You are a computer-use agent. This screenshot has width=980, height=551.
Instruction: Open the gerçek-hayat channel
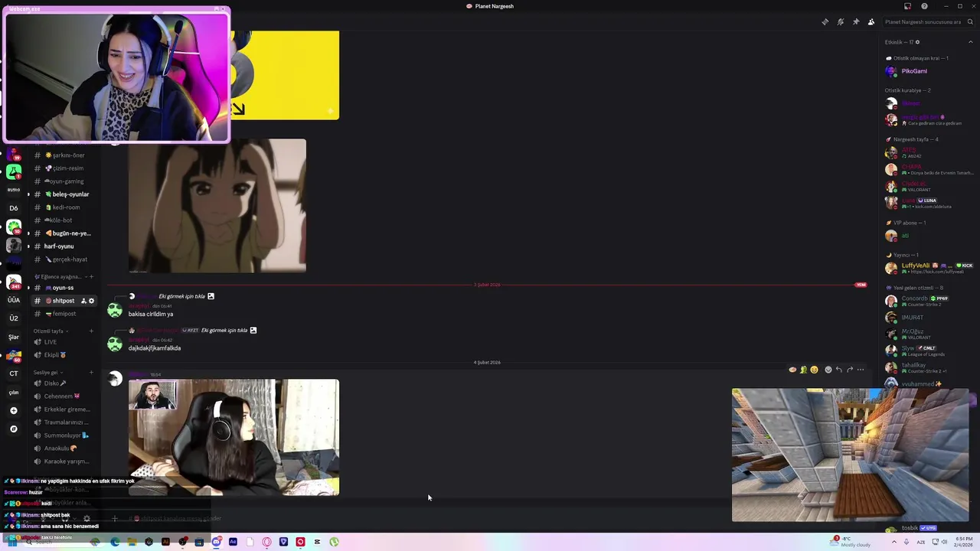coord(64,259)
